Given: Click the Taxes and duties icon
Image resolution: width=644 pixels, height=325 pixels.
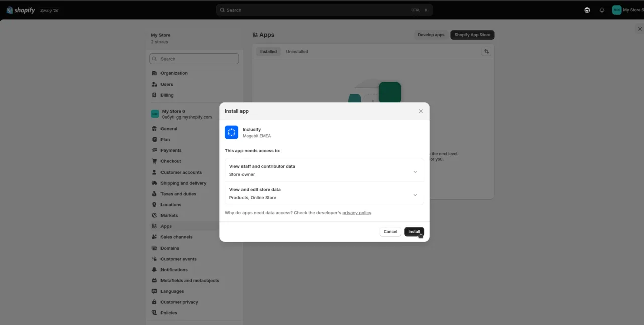Looking at the screenshot, I should click(155, 194).
